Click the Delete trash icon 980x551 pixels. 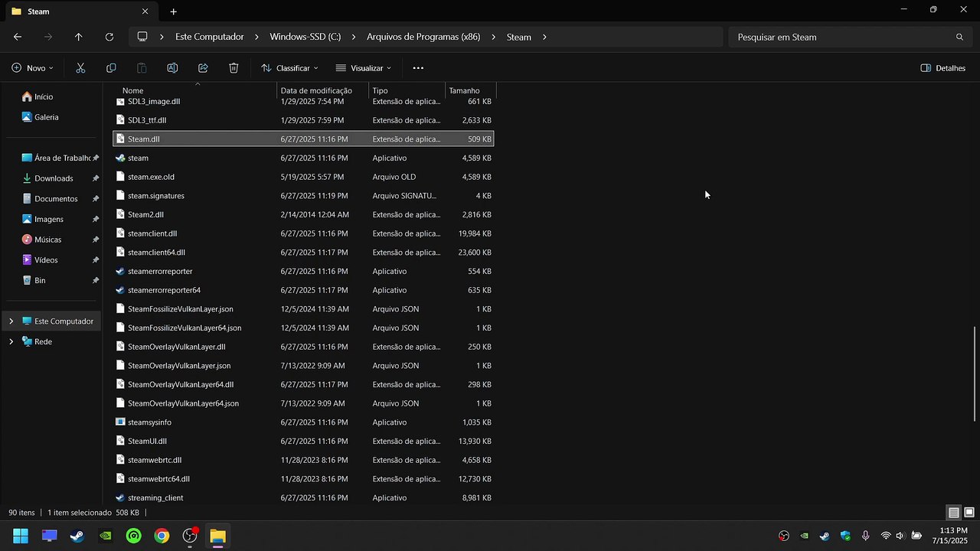(234, 68)
